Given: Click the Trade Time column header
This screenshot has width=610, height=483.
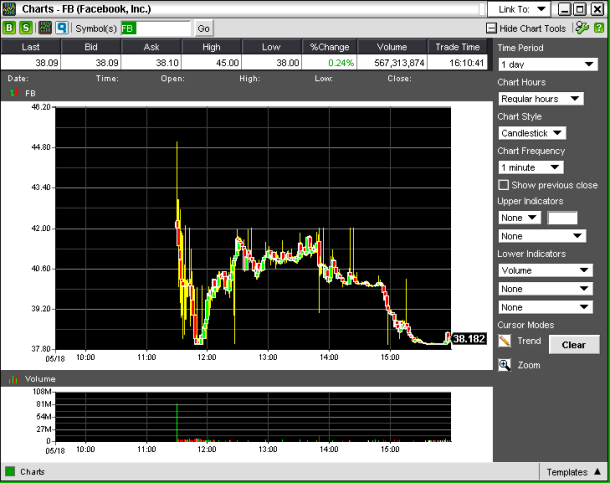Looking at the screenshot, I should pos(458,47).
